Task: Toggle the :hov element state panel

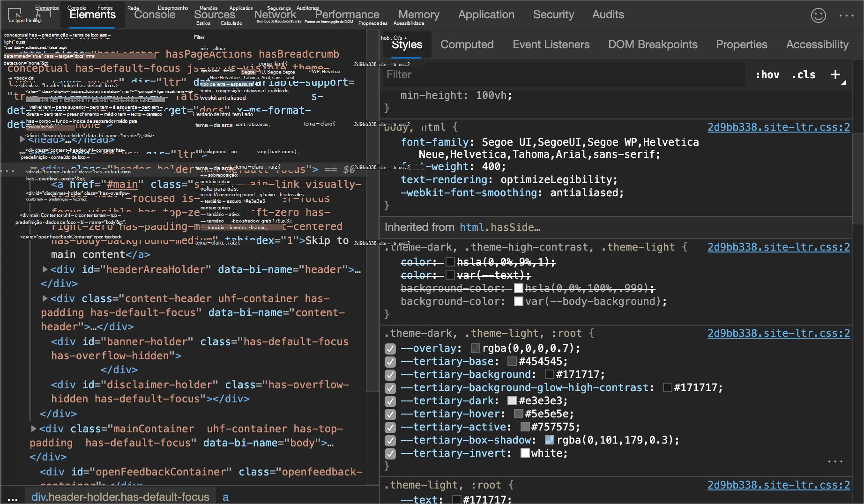Action: point(767,74)
